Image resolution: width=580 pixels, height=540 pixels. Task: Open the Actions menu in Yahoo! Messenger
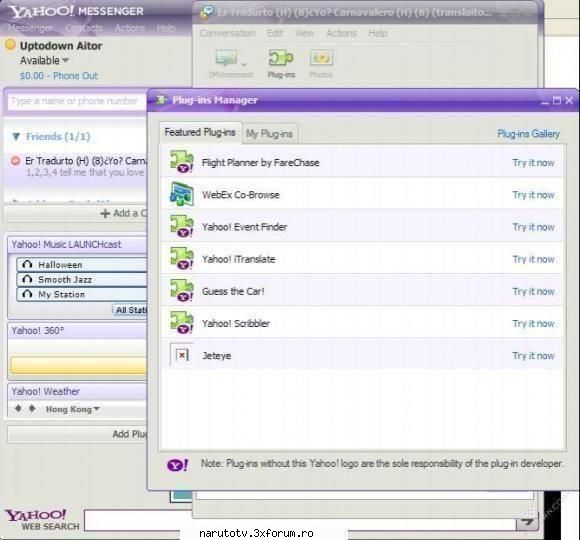pos(129,28)
